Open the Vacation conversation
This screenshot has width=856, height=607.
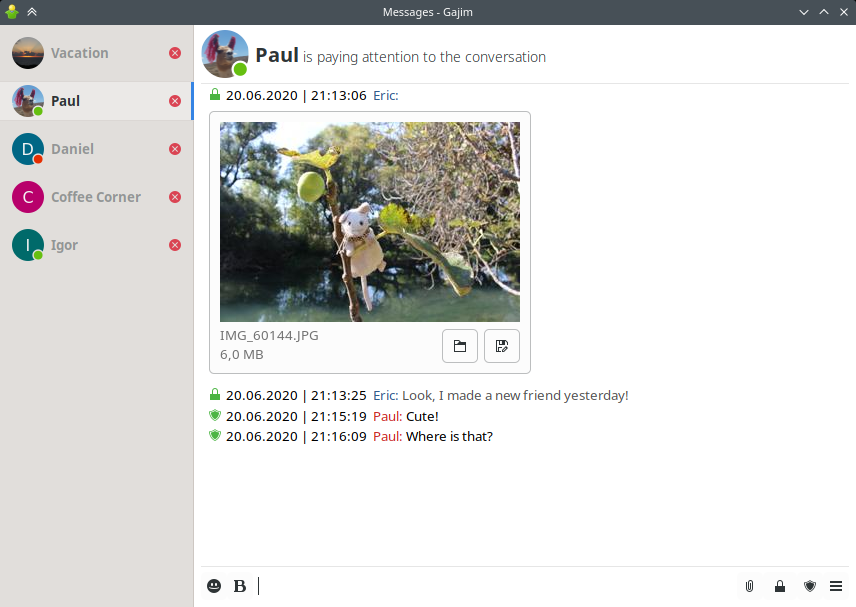97,53
